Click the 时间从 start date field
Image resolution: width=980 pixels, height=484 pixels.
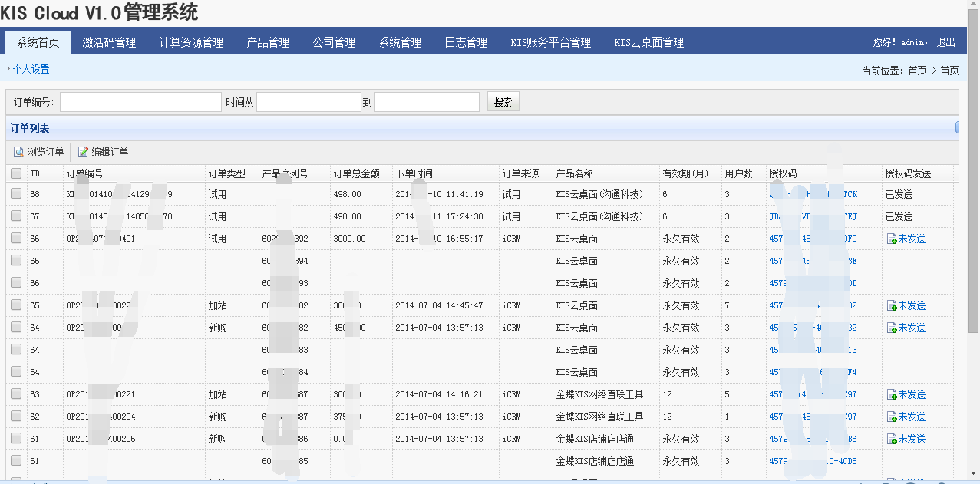tap(309, 102)
